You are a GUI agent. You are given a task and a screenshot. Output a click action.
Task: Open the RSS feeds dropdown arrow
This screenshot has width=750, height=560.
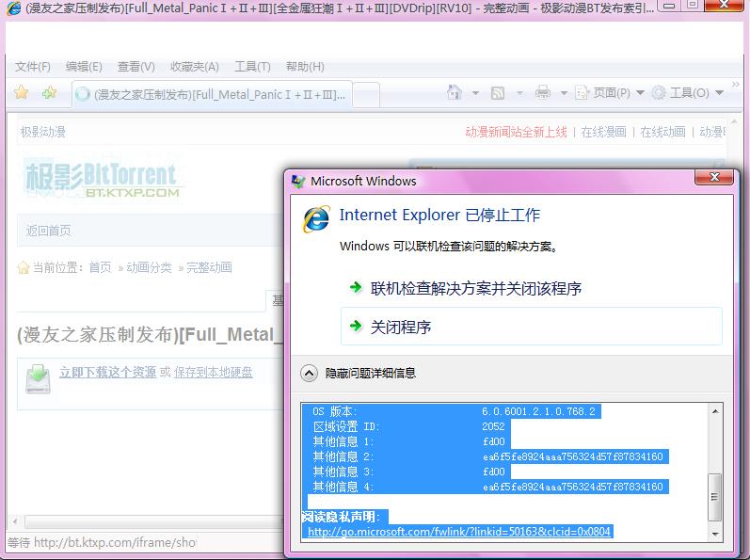pos(519,93)
